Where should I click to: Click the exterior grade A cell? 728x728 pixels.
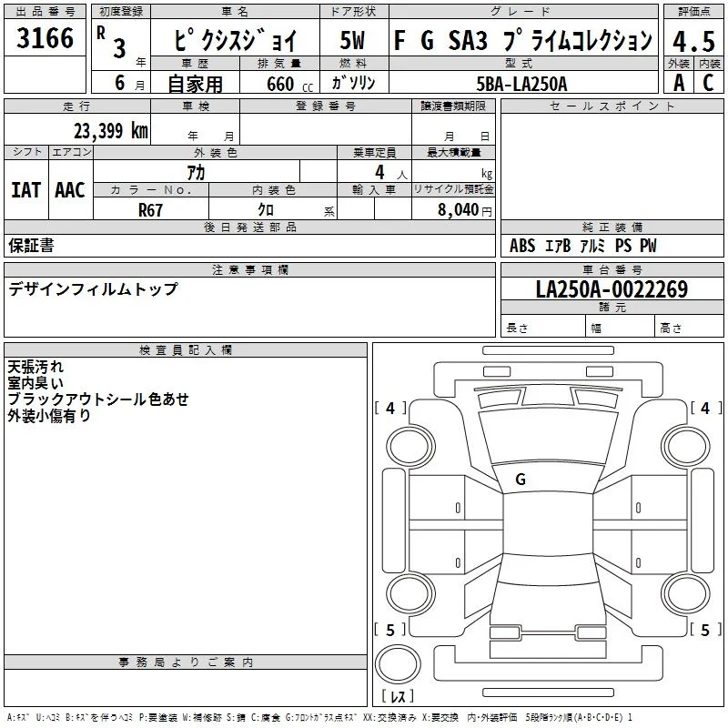[x=679, y=83]
